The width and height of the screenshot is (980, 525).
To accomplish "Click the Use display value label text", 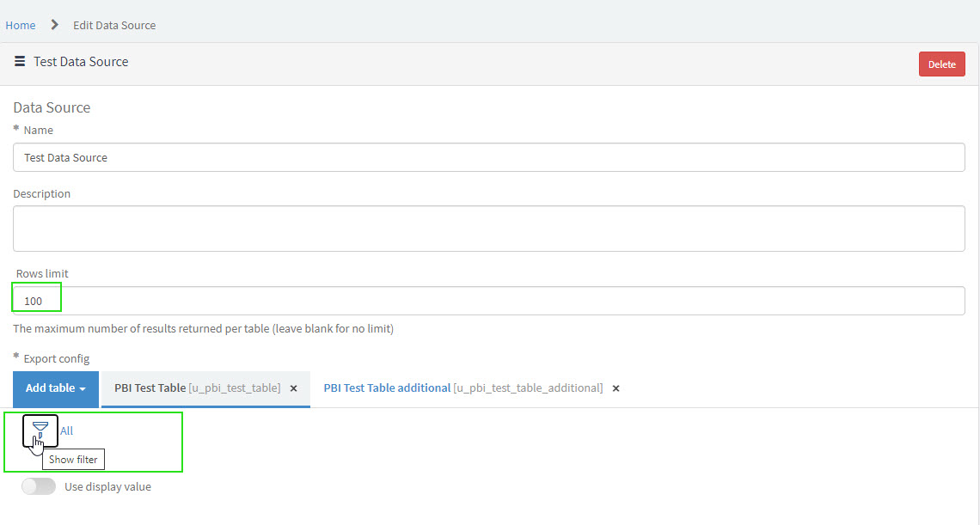I will click(107, 486).
